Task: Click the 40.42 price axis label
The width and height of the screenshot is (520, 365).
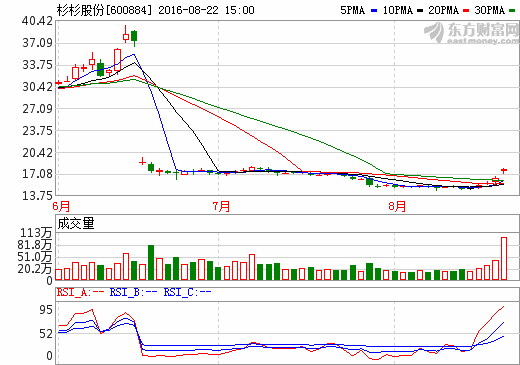Action: click(x=38, y=21)
